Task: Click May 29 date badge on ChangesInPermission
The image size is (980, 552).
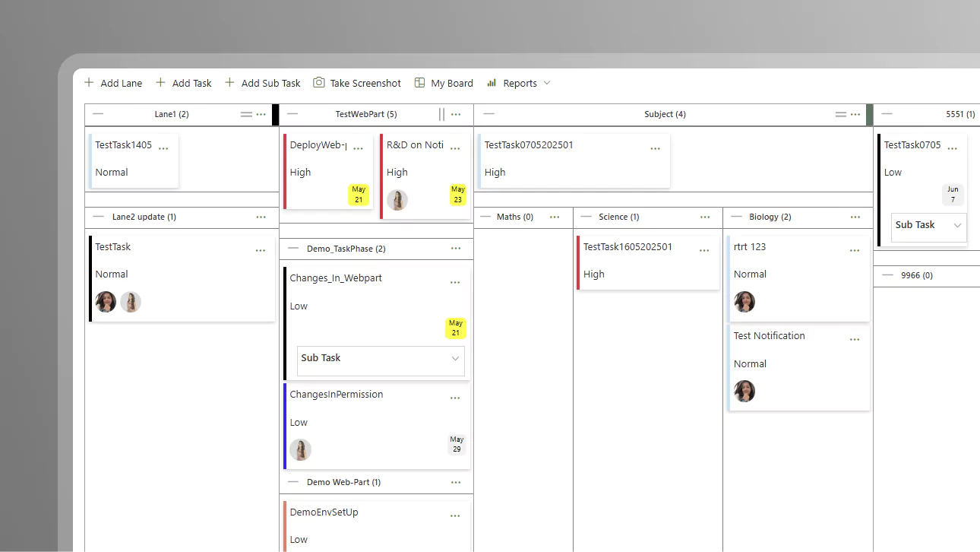Action: (457, 445)
